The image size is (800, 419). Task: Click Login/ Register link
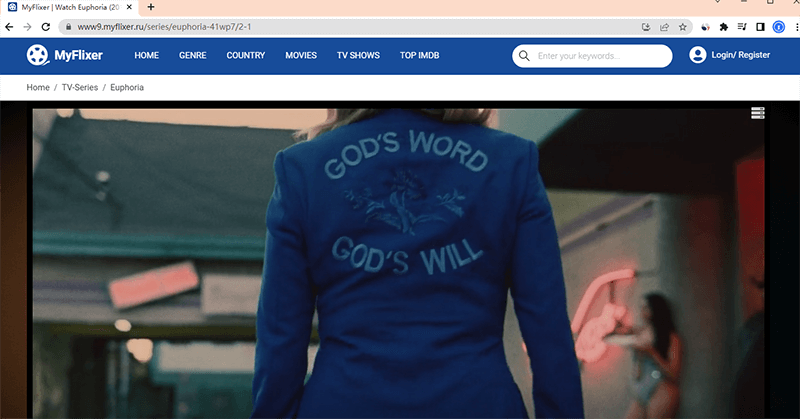(740, 55)
